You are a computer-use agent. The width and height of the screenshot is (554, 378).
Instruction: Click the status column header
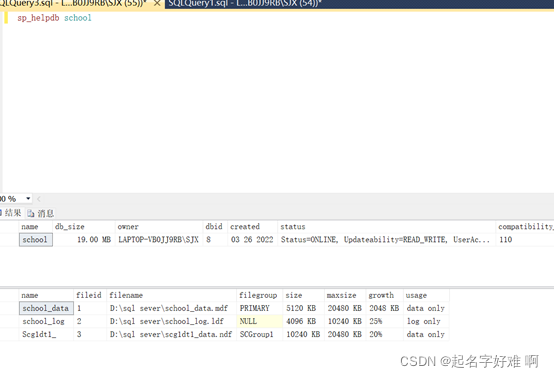387,226
